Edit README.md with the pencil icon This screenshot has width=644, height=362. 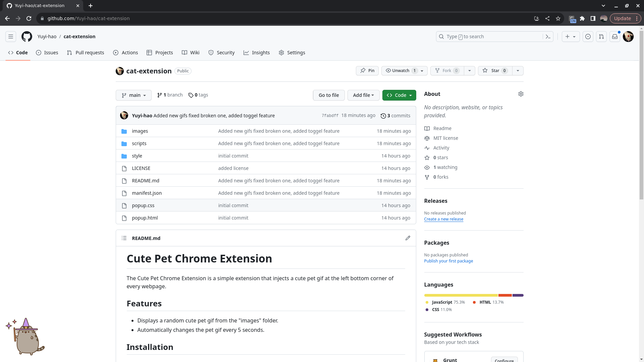[x=408, y=238]
